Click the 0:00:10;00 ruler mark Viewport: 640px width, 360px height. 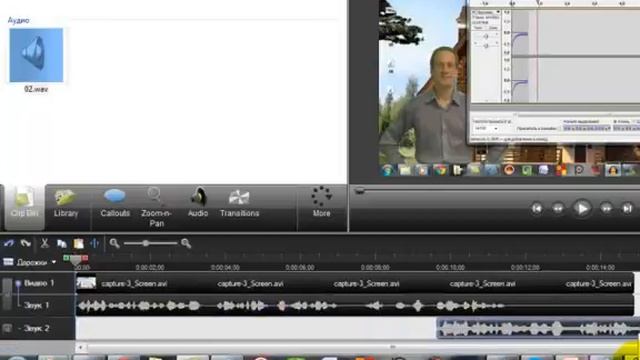450,267
